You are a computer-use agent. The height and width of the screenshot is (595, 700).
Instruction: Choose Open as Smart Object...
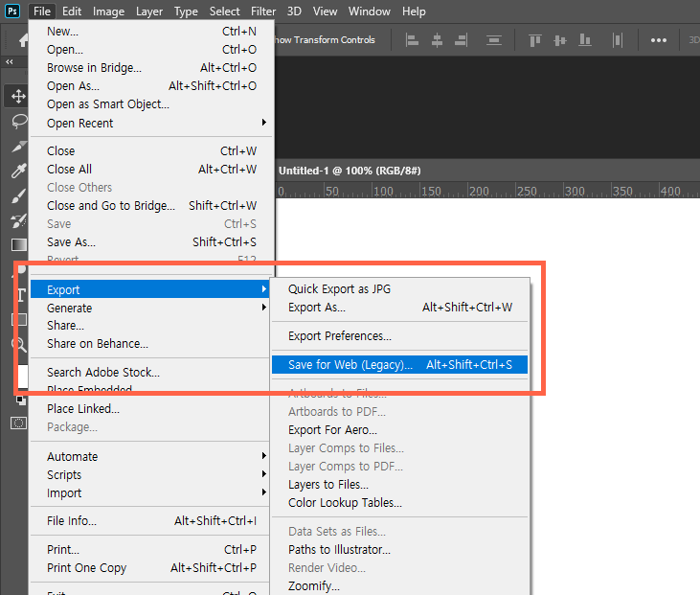tap(152, 104)
